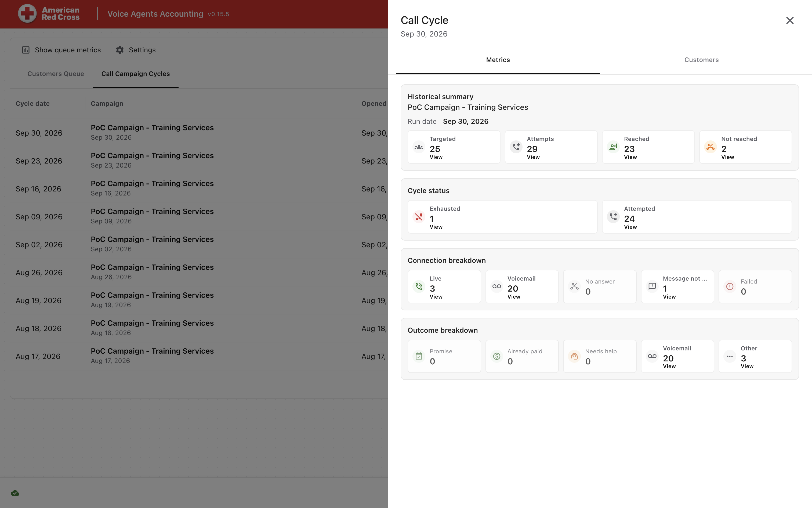Click the Other three-dots icon
The image size is (812, 508).
coord(730,357)
